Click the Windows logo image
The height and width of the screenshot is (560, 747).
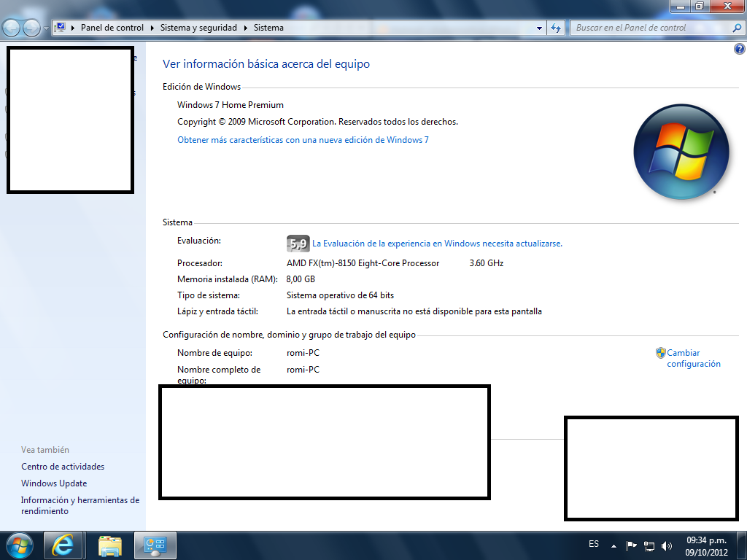point(681,152)
